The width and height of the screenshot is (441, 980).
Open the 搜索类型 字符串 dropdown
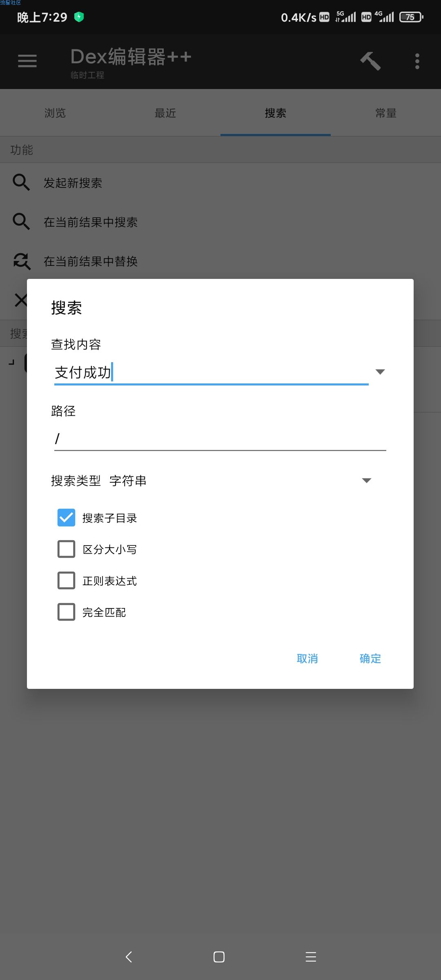pyautogui.click(x=211, y=481)
